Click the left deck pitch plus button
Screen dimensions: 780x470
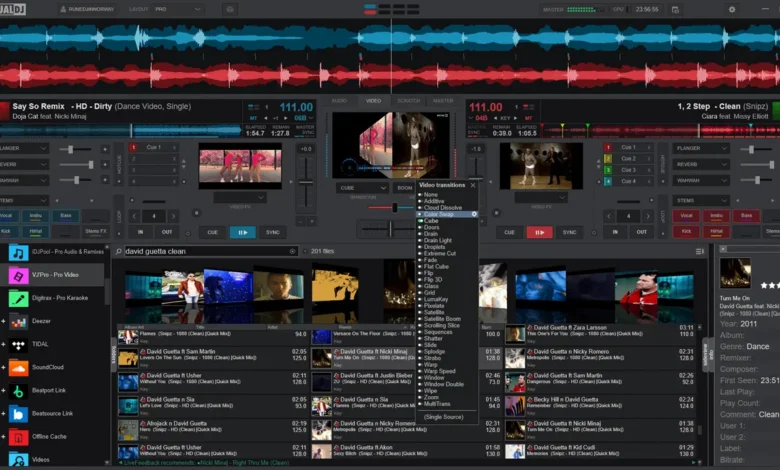(312, 221)
